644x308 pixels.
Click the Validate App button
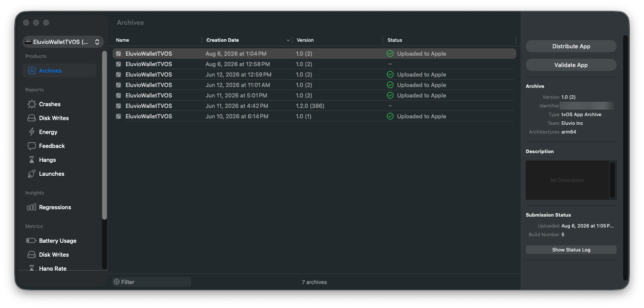tap(571, 65)
